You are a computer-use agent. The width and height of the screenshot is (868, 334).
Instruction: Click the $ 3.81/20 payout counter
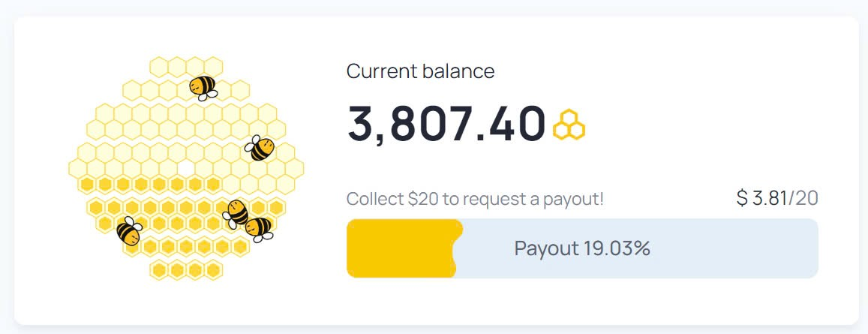(777, 198)
